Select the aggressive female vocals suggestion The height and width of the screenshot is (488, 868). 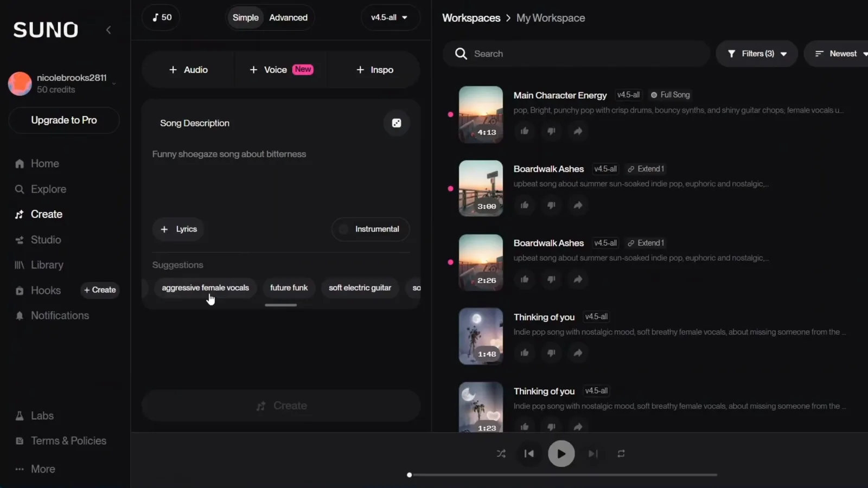pyautogui.click(x=205, y=288)
